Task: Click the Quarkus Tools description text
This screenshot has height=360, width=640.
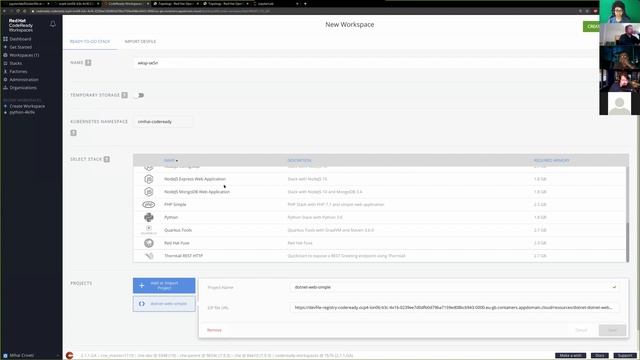Action: [x=331, y=230]
